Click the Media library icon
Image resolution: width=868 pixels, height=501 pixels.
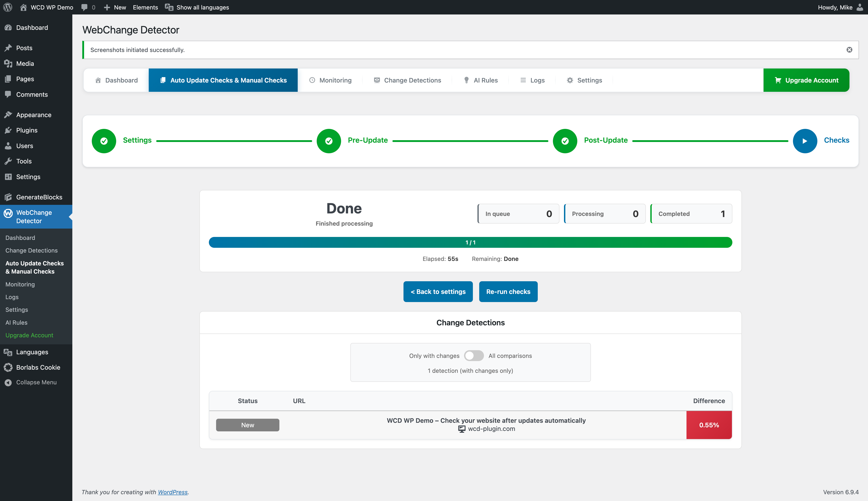tap(8, 64)
